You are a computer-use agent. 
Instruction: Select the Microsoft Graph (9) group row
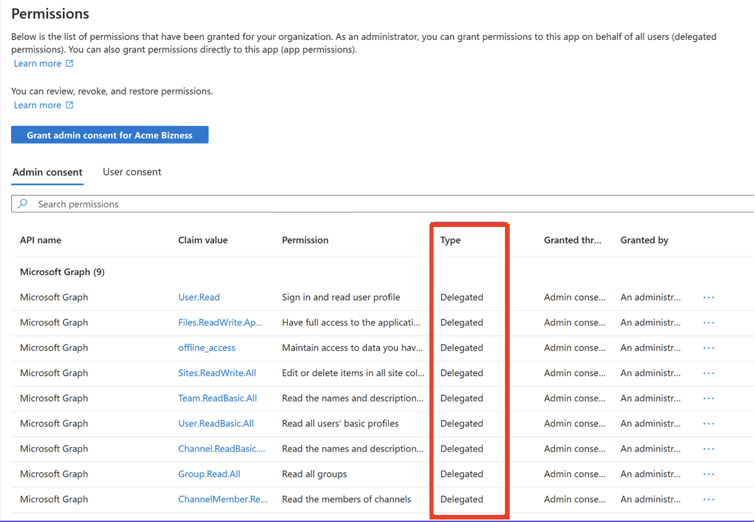click(62, 272)
